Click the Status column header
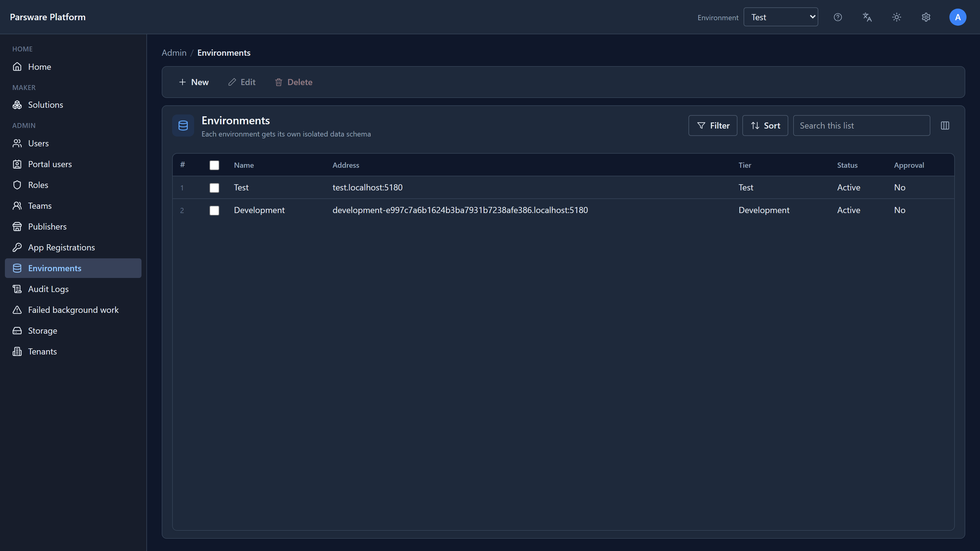The height and width of the screenshot is (551, 980). pyautogui.click(x=847, y=165)
